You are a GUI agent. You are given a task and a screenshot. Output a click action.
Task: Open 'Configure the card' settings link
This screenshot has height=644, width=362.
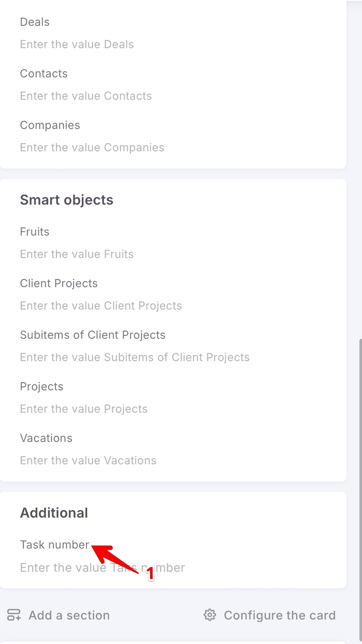click(279, 615)
